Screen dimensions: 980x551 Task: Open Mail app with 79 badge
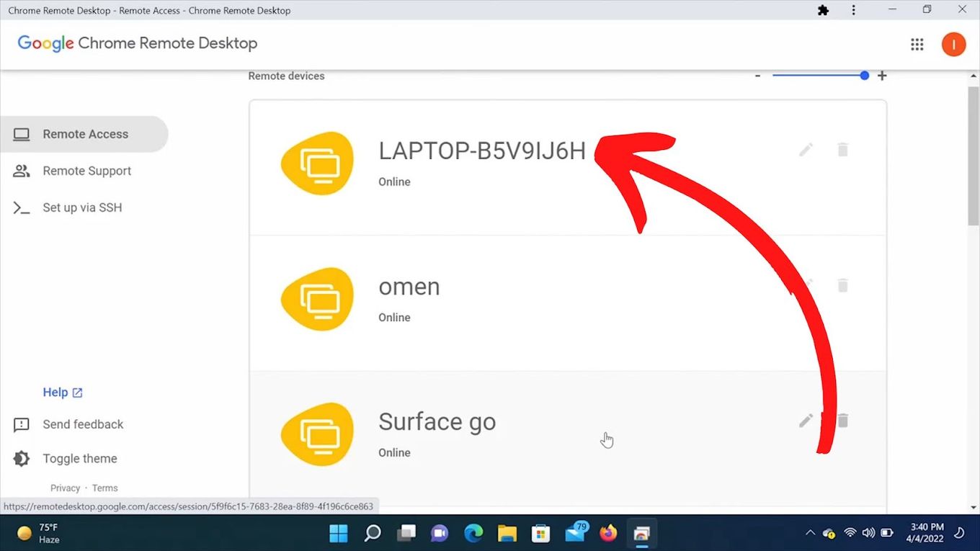pyautogui.click(x=575, y=533)
